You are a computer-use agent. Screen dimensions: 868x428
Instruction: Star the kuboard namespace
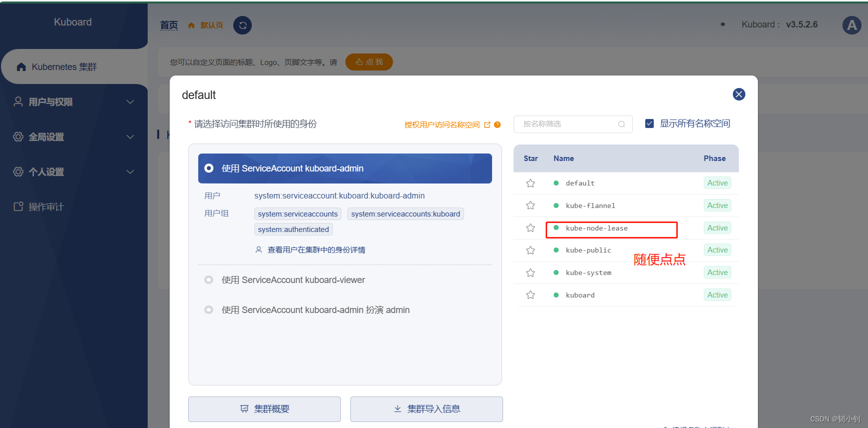point(531,295)
